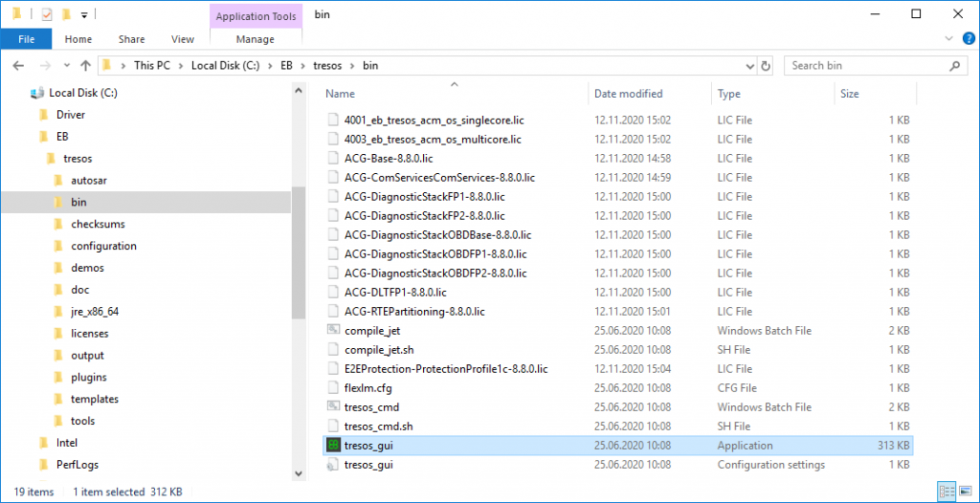Navigate to tresos in the address breadcrumb

click(x=327, y=66)
